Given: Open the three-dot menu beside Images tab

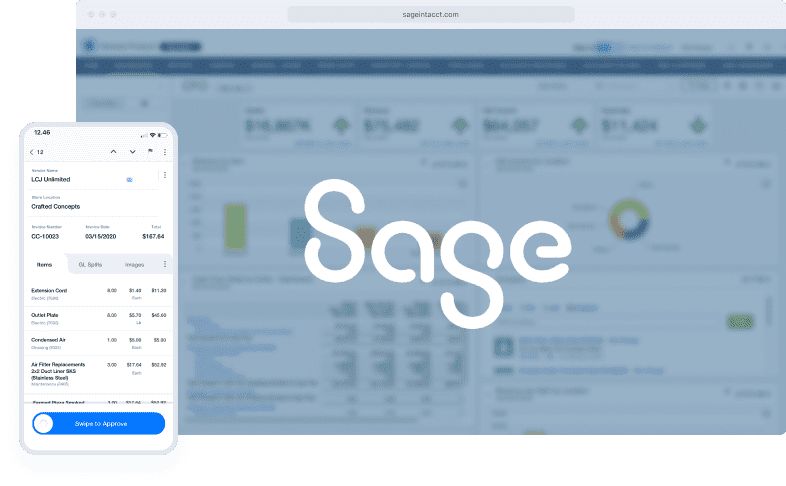Looking at the screenshot, I should coord(164,264).
